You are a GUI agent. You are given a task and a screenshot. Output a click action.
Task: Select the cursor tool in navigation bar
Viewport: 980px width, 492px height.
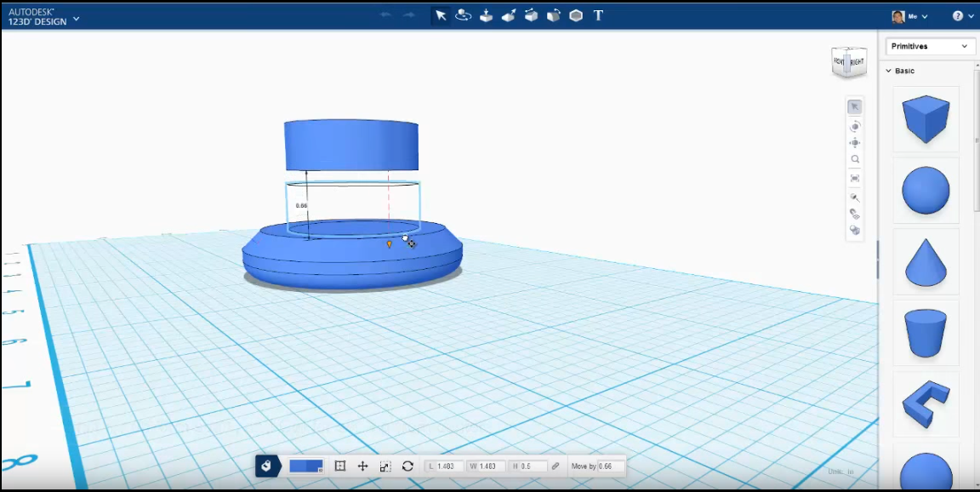pyautogui.click(x=854, y=107)
